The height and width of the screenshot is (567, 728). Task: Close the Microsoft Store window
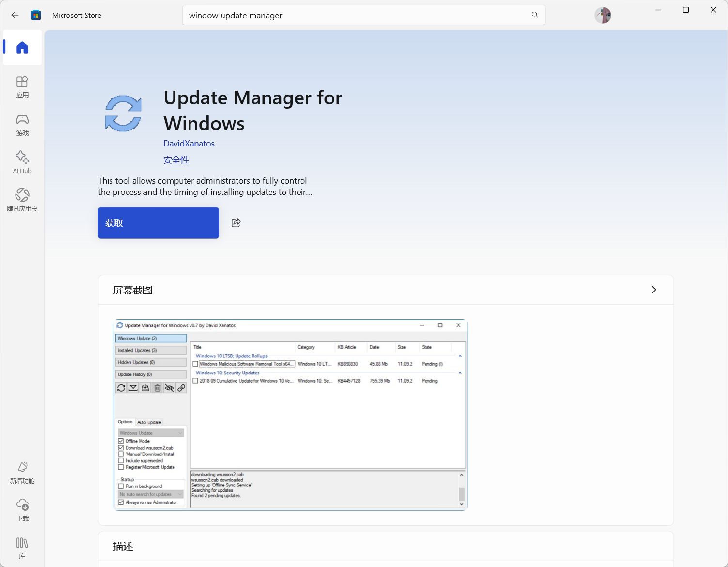tap(713, 10)
